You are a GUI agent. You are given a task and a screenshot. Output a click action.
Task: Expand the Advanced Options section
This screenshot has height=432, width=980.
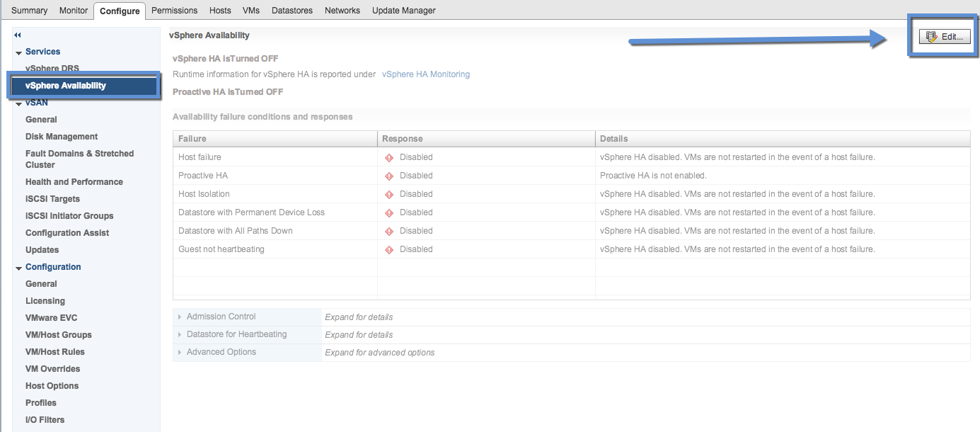[x=180, y=352]
